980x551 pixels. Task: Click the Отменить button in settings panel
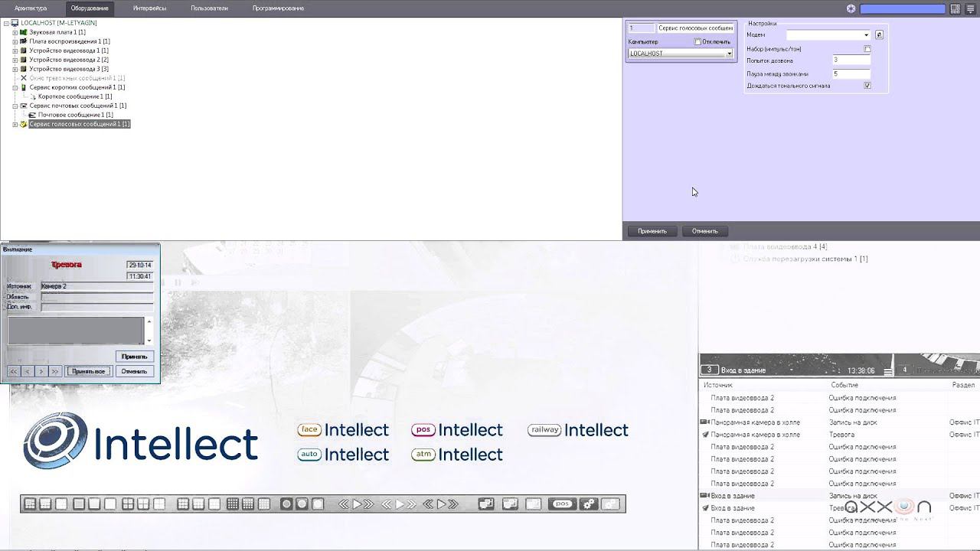[705, 231]
